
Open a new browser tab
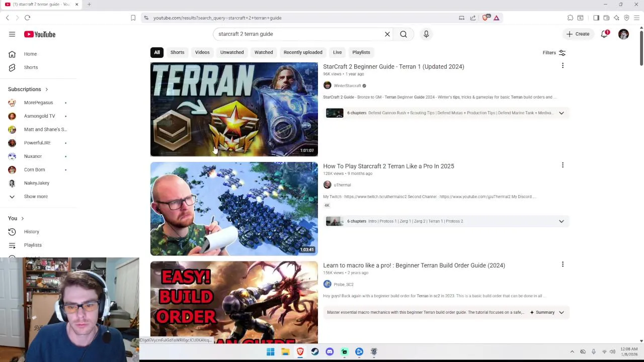[x=89, y=5]
